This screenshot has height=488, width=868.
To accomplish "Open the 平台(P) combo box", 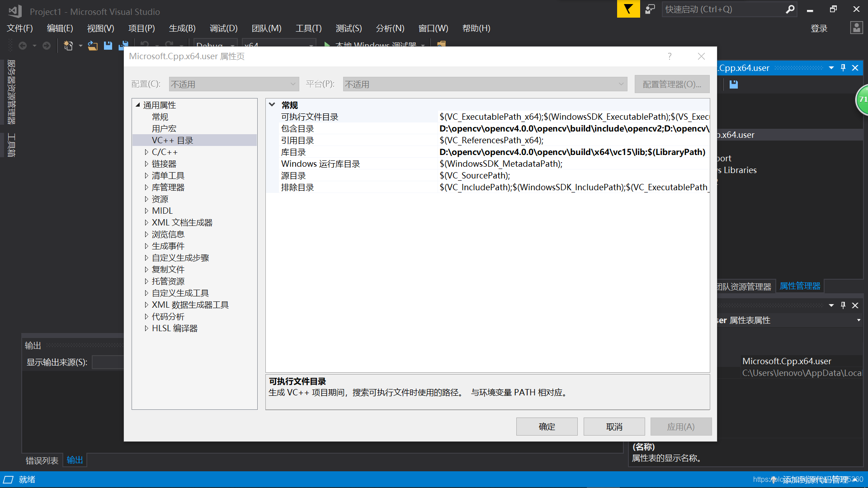I will pos(485,84).
